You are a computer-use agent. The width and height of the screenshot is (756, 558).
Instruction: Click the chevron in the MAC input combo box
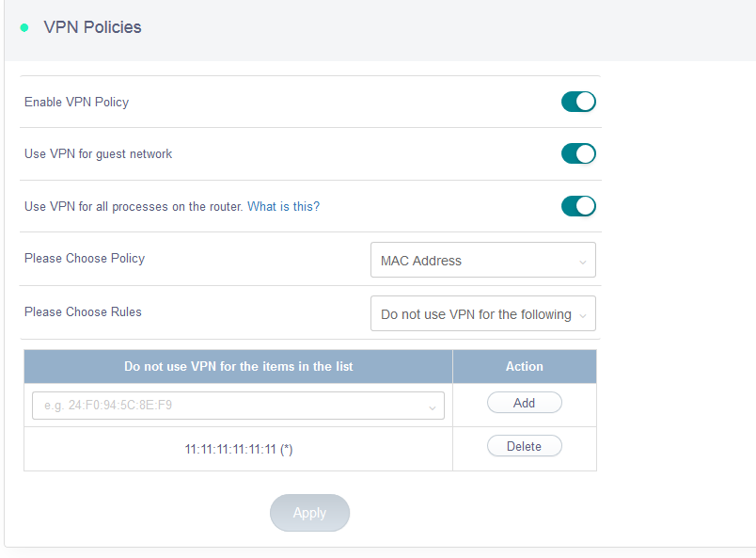coord(432,407)
